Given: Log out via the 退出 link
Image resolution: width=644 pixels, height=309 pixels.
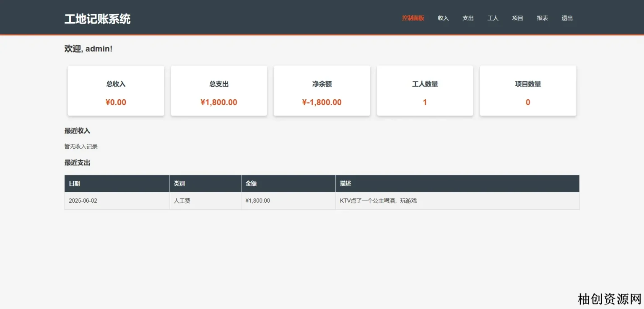Looking at the screenshot, I should coord(567,18).
